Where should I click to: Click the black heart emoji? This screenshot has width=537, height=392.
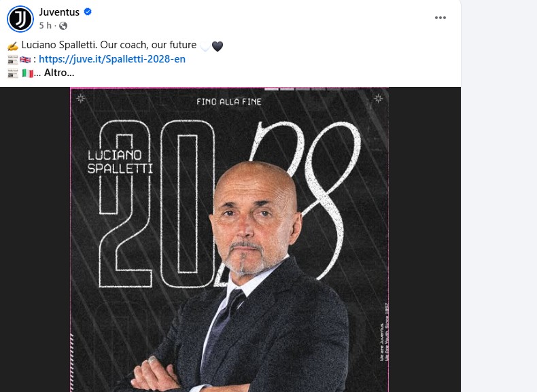[x=218, y=46]
